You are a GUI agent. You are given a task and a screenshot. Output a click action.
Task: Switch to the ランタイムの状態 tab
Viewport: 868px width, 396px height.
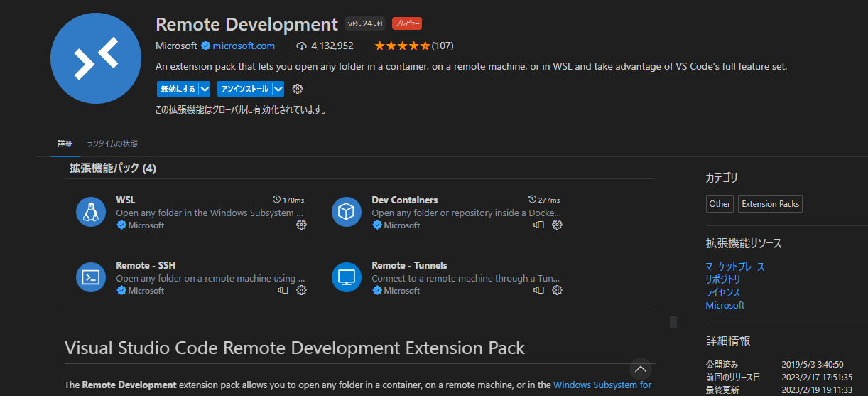(112, 144)
